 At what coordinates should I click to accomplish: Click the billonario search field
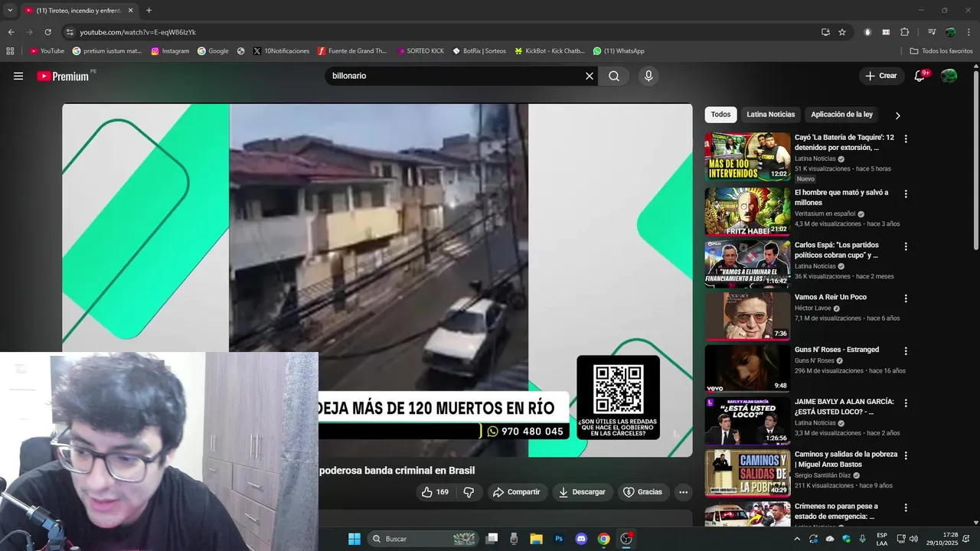point(456,76)
